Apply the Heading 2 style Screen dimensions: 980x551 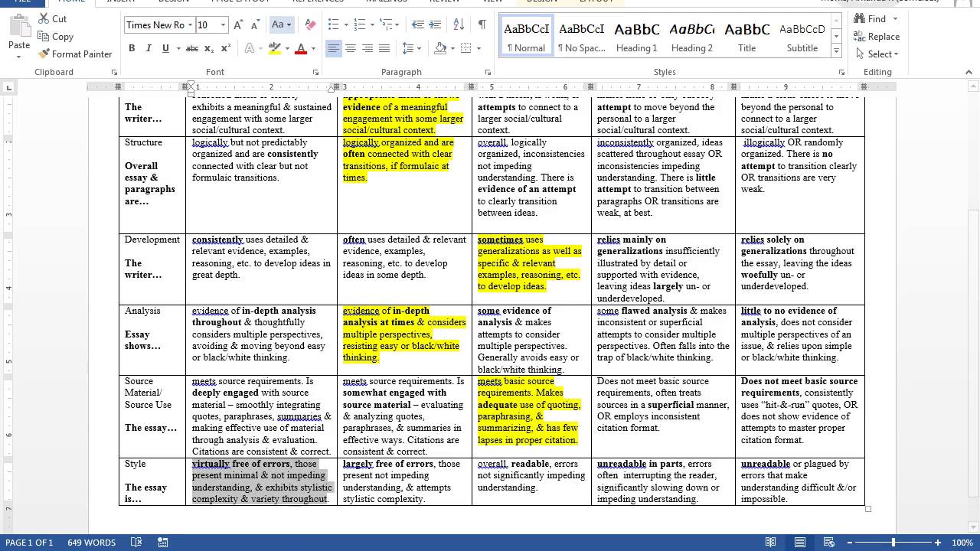(x=692, y=36)
